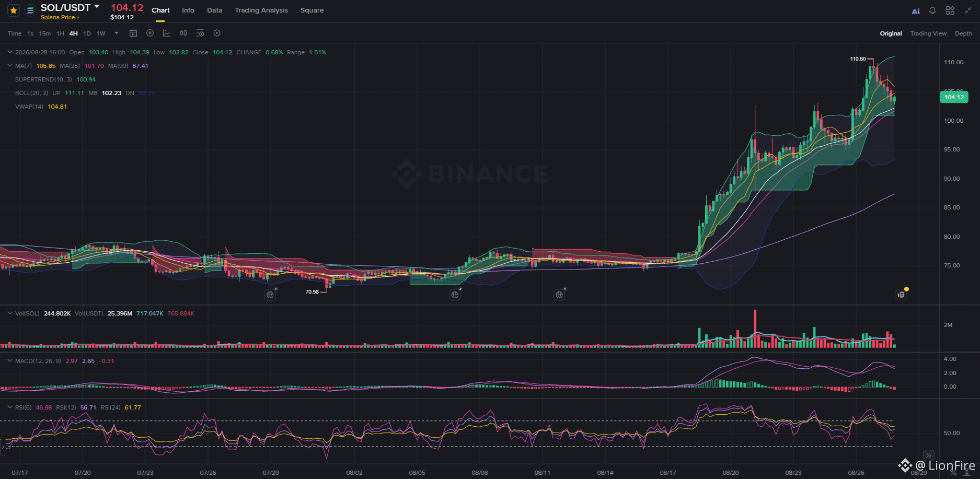Image resolution: width=980 pixels, height=479 pixels.
Task: Collapse the OHLC info row chevron
Action: pyautogui.click(x=9, y=52)
